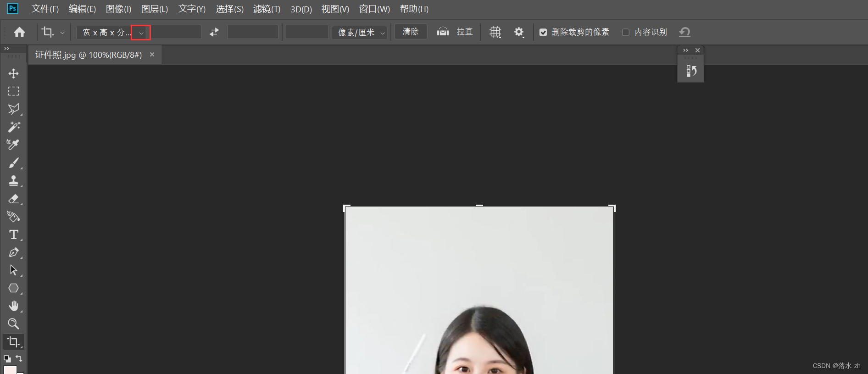Select the Move tool

click(13, 73)
